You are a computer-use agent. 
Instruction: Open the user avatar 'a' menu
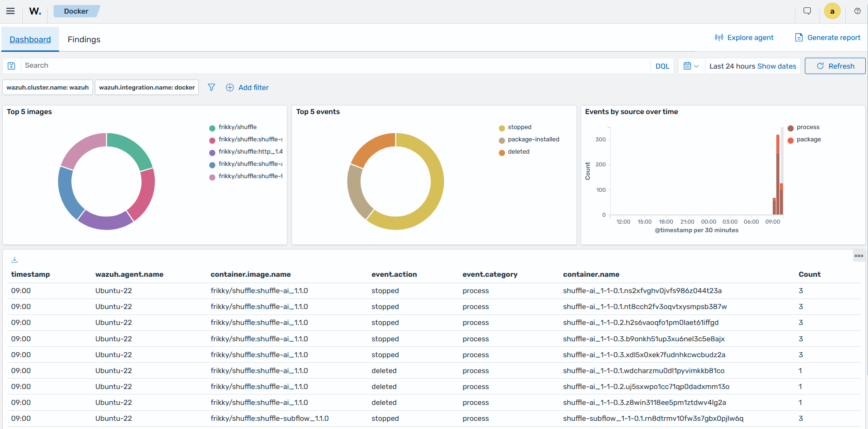point(832,11)
